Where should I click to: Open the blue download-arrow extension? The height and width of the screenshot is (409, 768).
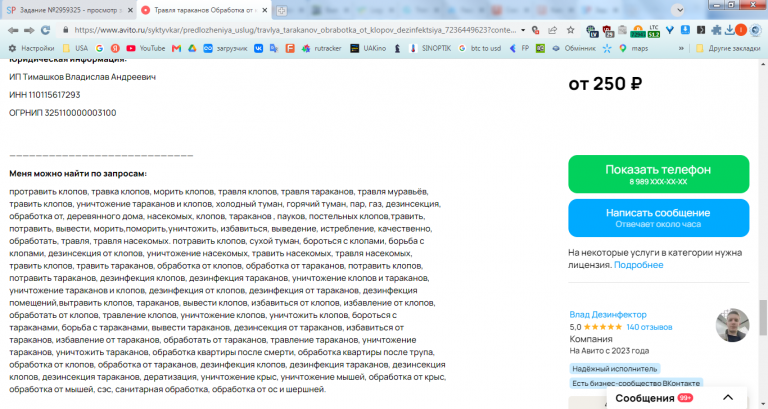click(685, 30)
